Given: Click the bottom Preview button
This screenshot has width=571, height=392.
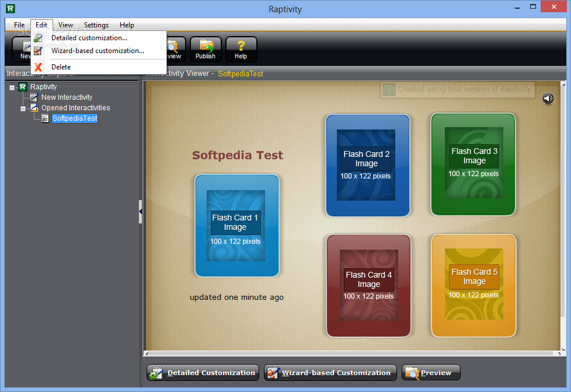Looking at the screenshot, I should pyautogui.click(x=431, y=373).
